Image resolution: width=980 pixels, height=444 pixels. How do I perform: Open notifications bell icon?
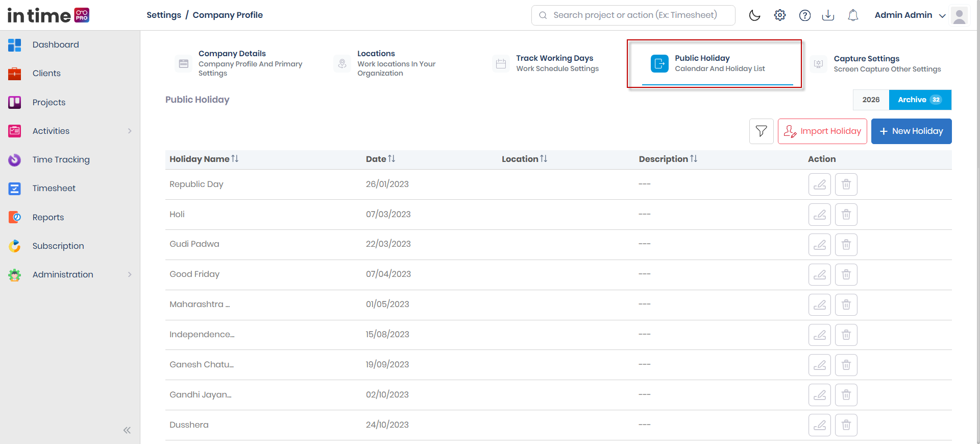pyautogui.click(x=853, y=15)
